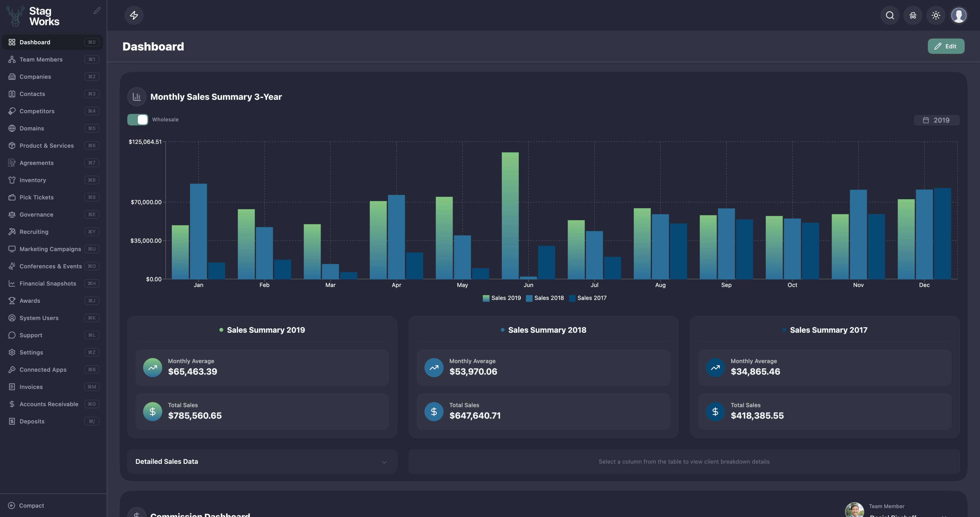Click Monthly Average trend icon in 2017 card
Viewport: 980px width, 517px height.
click(x=715, y=367)
